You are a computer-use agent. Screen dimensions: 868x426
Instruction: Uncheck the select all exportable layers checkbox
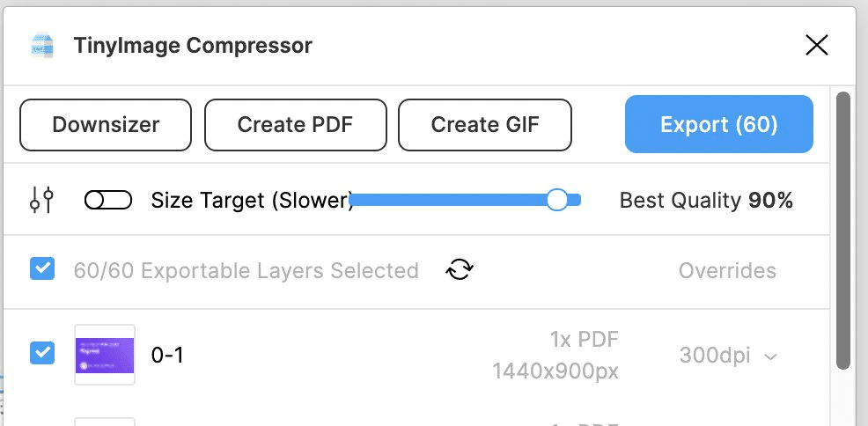[x=42, y=268]
